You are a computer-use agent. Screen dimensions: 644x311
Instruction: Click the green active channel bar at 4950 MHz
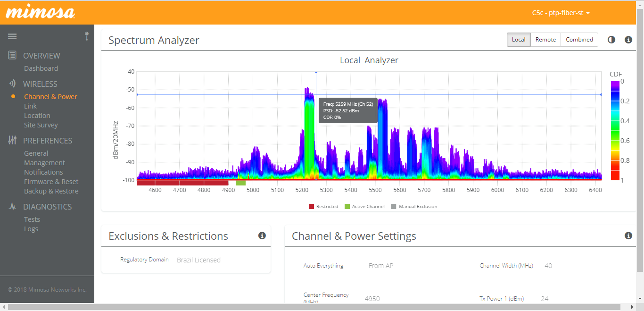pos(240,183)
